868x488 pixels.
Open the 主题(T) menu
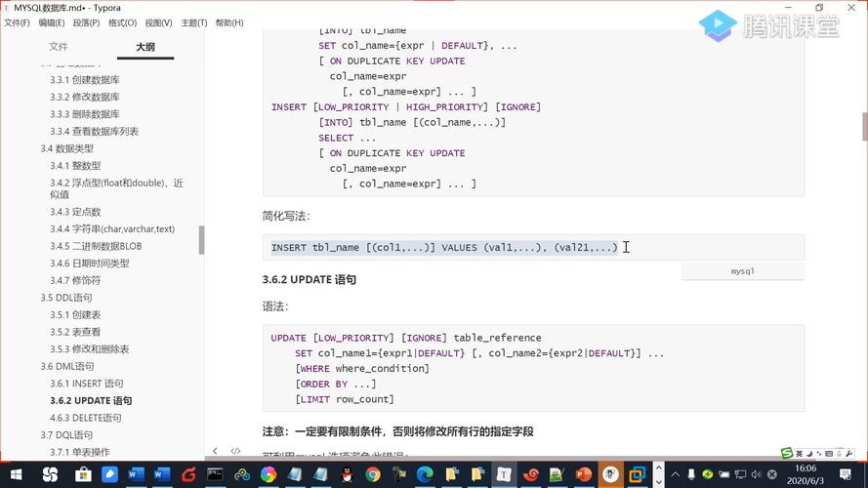193,22
